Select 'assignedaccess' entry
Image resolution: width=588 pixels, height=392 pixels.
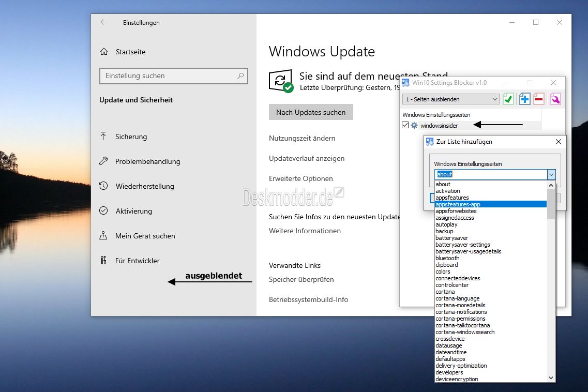point(490,218)
